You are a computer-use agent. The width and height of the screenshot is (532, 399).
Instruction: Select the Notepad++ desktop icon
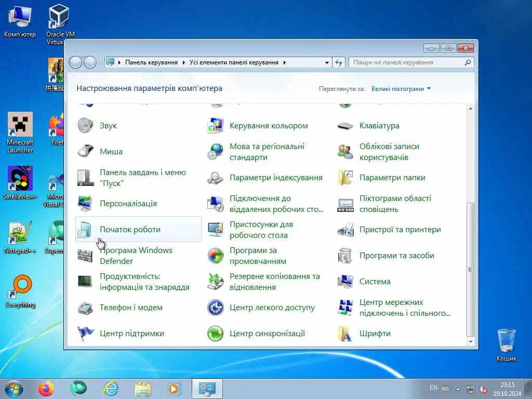click(x=20, y=237)
